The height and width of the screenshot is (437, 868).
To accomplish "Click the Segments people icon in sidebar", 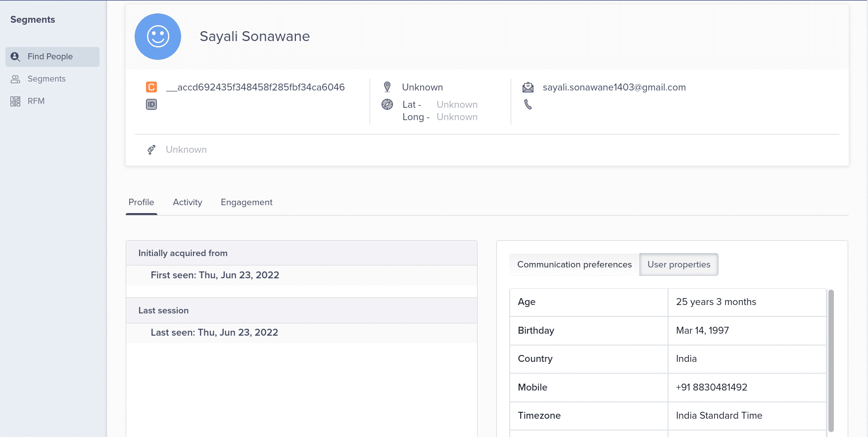I will [x=15, y=79].
